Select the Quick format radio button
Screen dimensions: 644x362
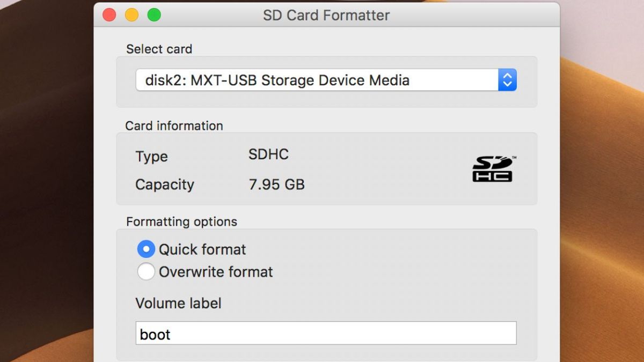[x=146, y=249]
